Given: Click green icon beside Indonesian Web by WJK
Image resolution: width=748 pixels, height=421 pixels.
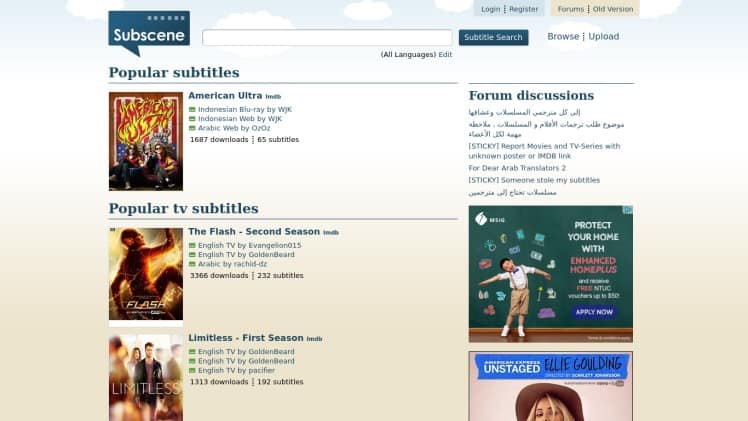Looking at the screenshot, I should tap(192, 119).
